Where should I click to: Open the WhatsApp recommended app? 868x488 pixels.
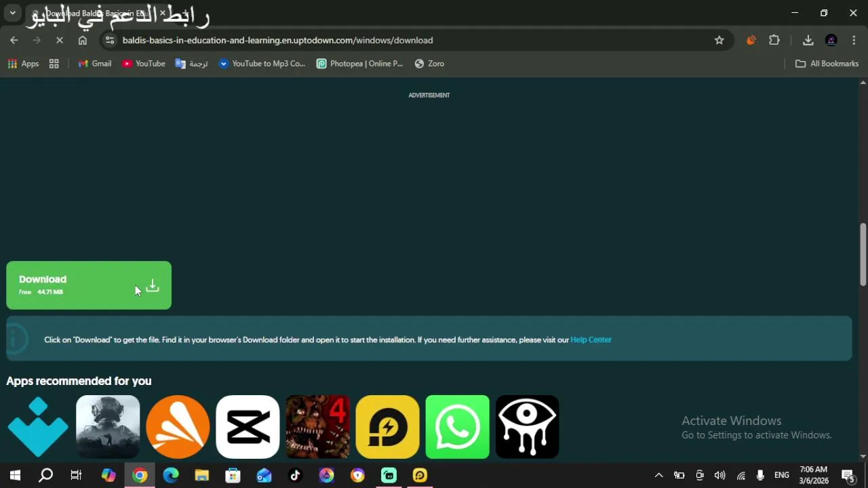click(457, 427)
